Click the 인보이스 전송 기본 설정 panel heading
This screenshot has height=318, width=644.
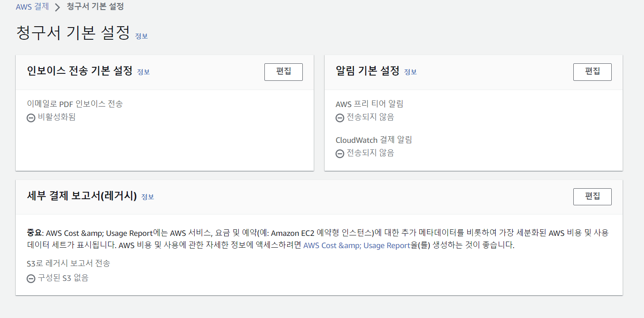click(80, 71)
